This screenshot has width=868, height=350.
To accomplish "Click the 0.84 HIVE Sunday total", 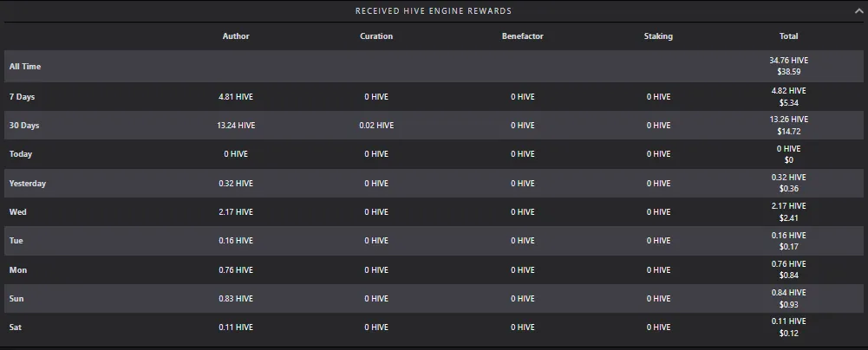I will (x=789, y=293).
